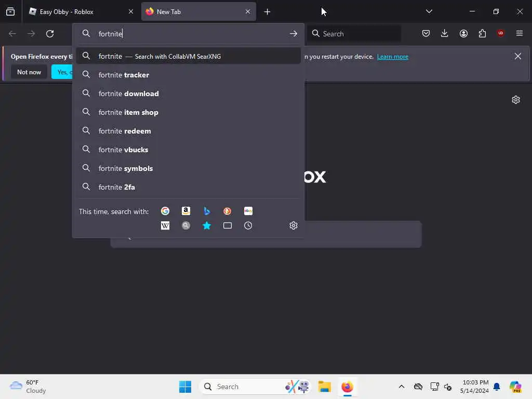Viewport: 532px width, 399px height.
Task: Choose suggestion fortnite redeem
Action: coord(188,131)
